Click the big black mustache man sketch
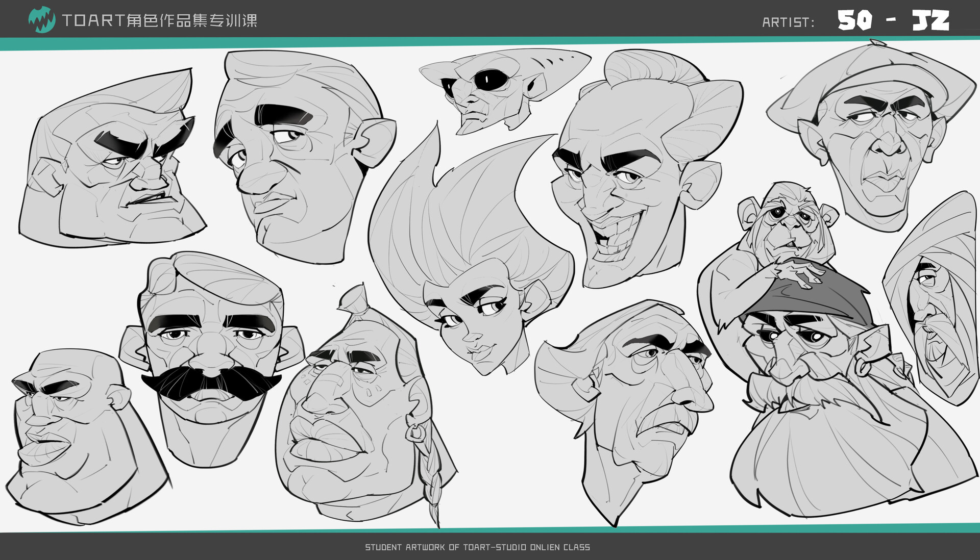The image size is (980, 560). click(211, 360)
